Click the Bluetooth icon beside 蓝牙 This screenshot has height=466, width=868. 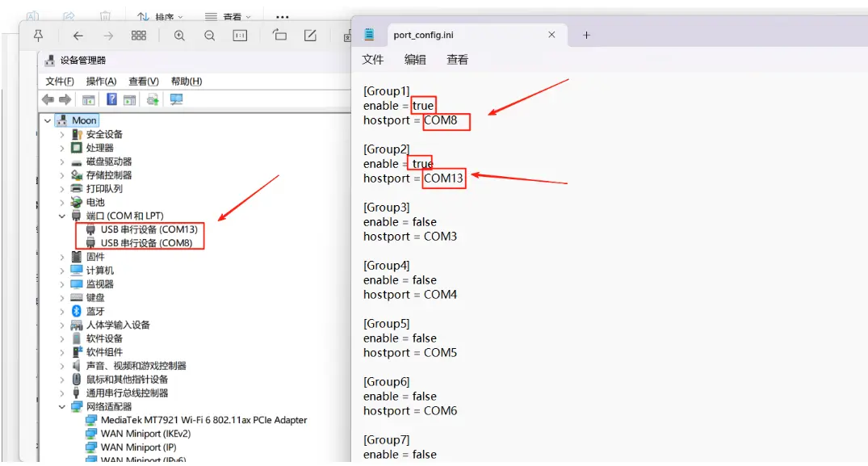[77, 311]
